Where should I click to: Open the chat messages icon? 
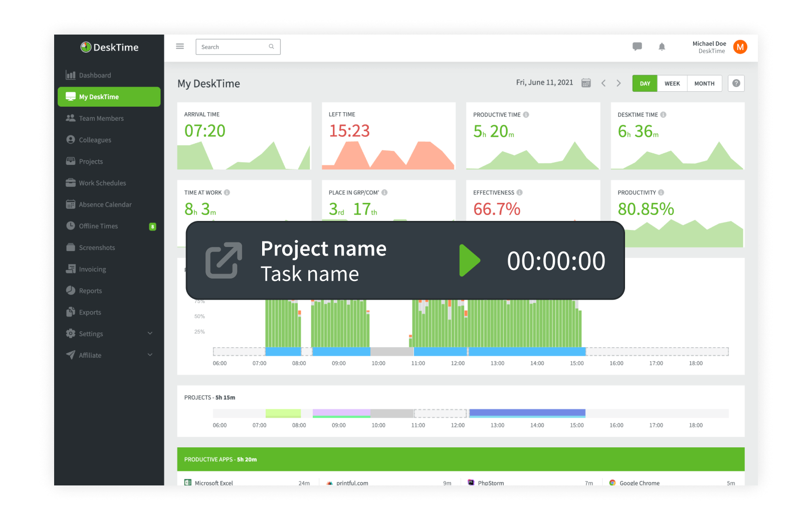tap(637, 46)
